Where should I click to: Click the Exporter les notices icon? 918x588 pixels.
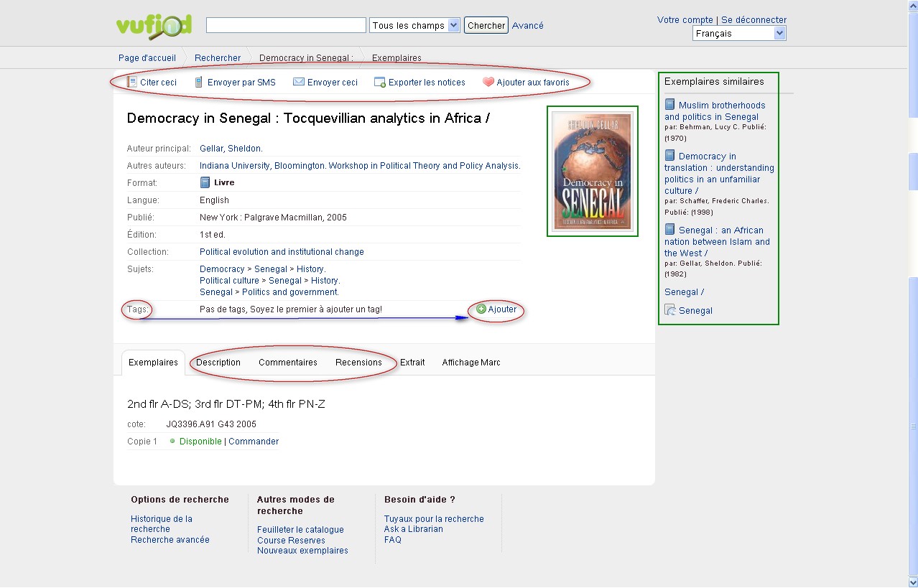click(x=380, y=83)
